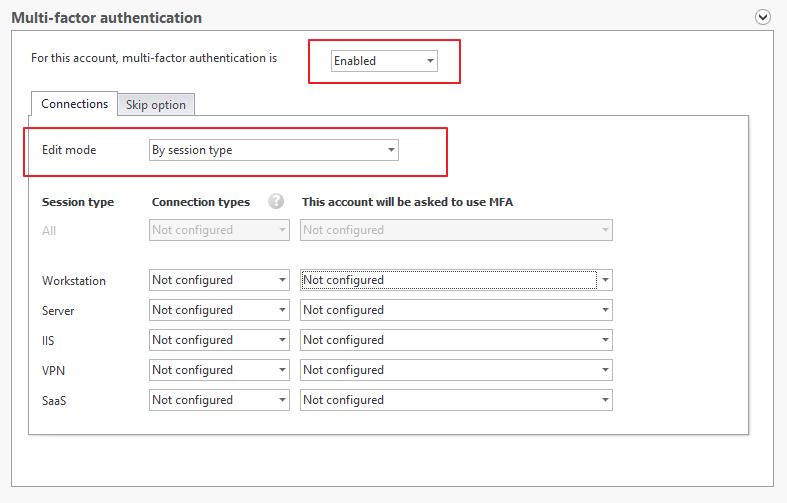Screen dimensions: 787x503
Task: Open SaaS connection types dropdown
Action: pos(219,400)
